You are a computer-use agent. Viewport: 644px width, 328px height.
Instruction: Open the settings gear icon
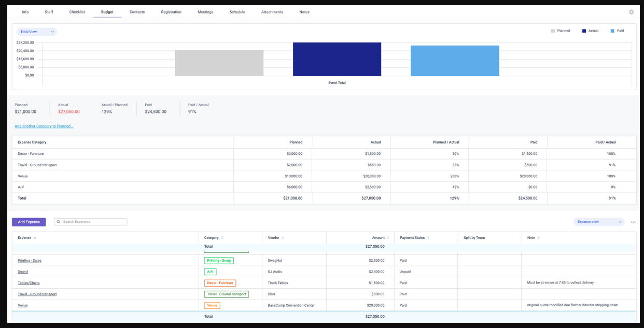[x=631, y=11]
